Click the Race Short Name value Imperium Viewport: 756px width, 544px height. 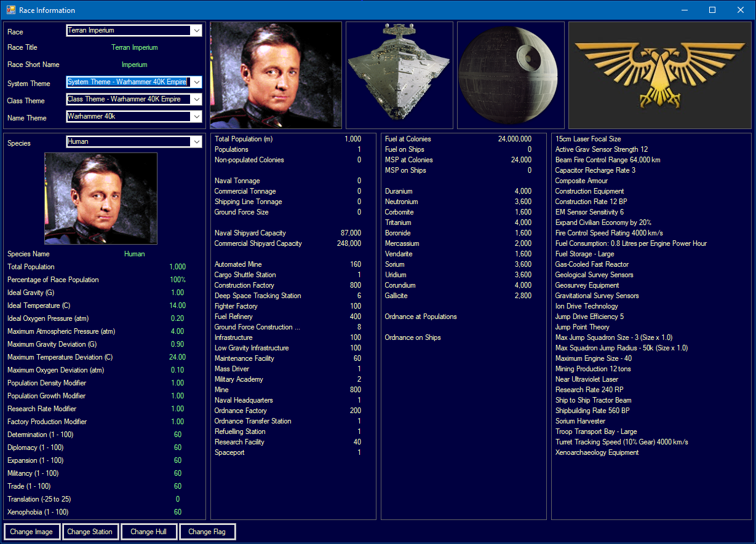pyautogui.click(x=135, y=65)
